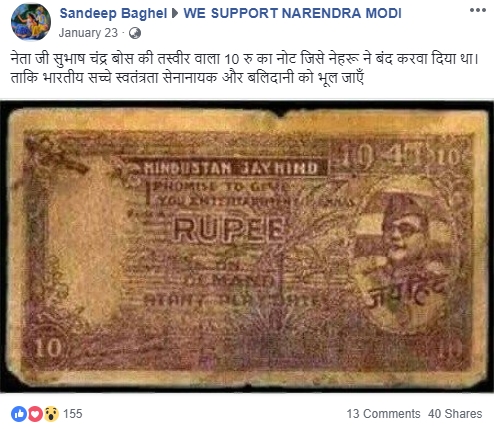Viewport: 494px width, 429px height.
Task: Open Sandeep Baghel's profile picture
Action: pyautogui.click(x=31, y=22)
